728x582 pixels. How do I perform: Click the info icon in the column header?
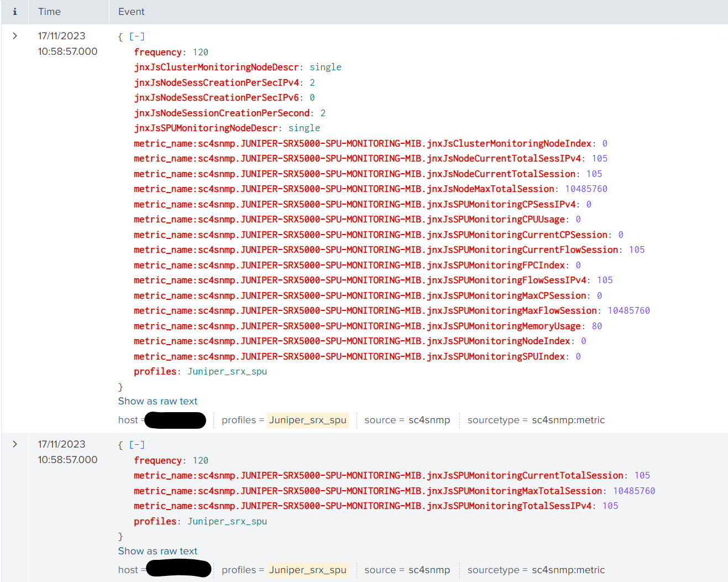point(14,11)
